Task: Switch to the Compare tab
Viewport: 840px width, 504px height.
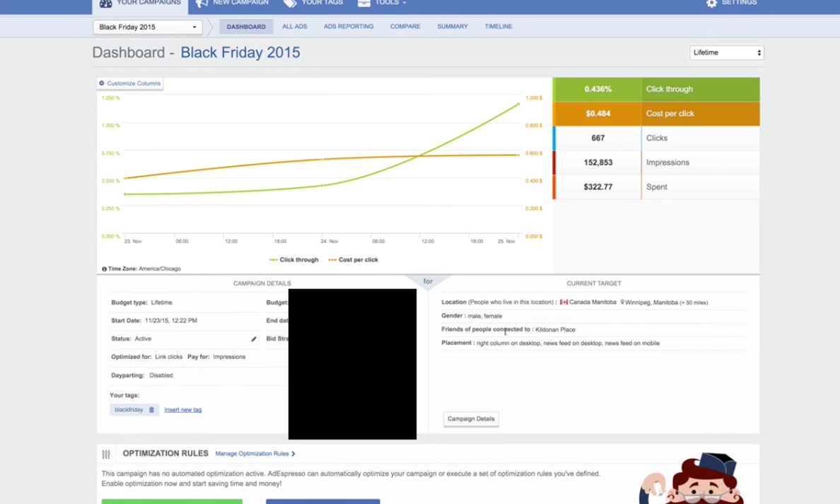Action: 405,27
